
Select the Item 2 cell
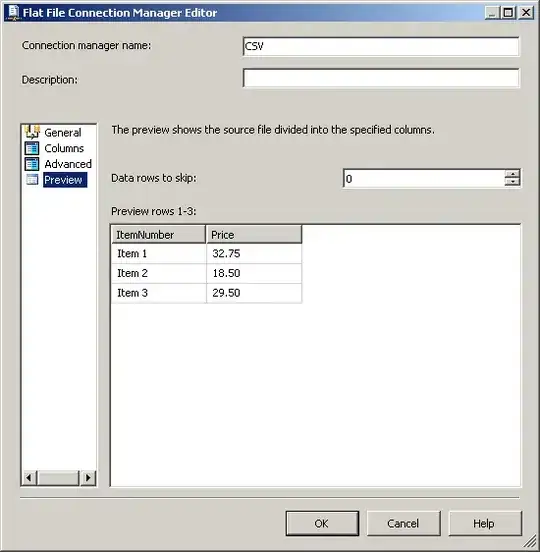click(159, 273)
